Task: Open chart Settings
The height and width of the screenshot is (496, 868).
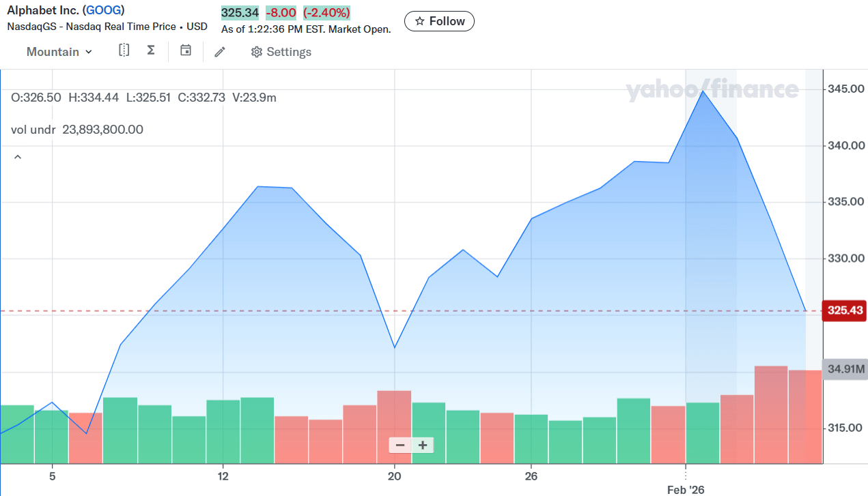Action: (281, 52)
